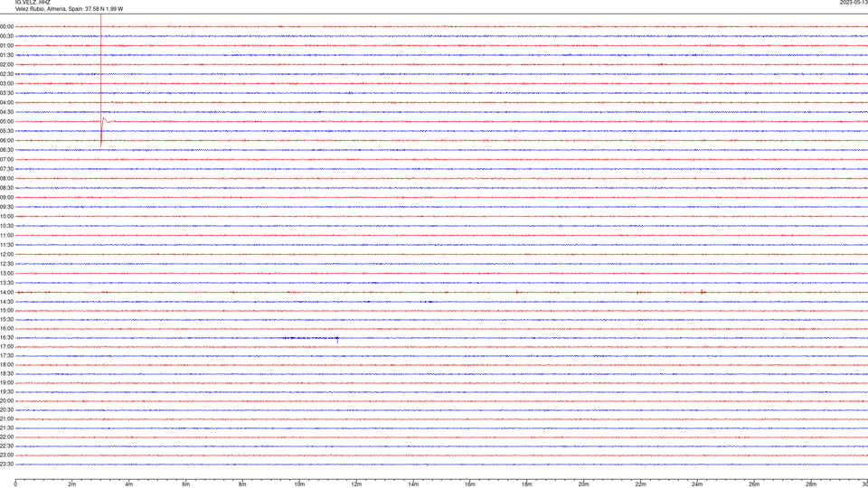868x488 pixels.
Task: Click the 04:00 row time label
Action: click(6, 102)
